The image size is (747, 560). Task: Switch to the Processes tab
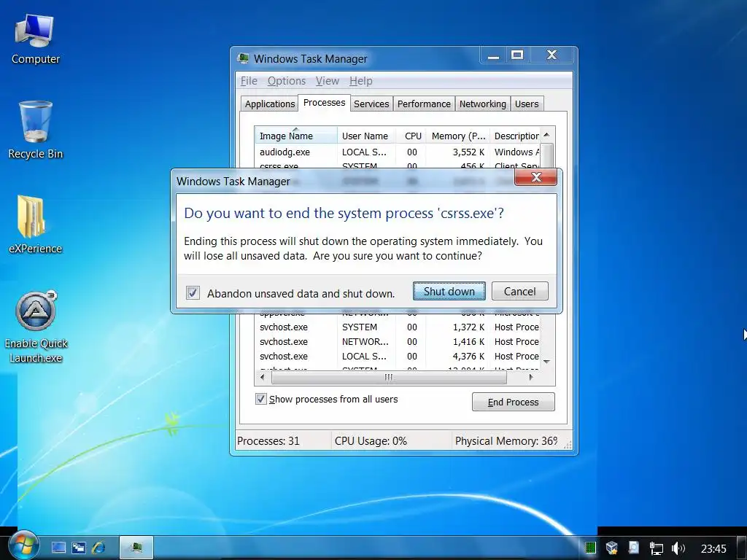[x=324, y=103]
